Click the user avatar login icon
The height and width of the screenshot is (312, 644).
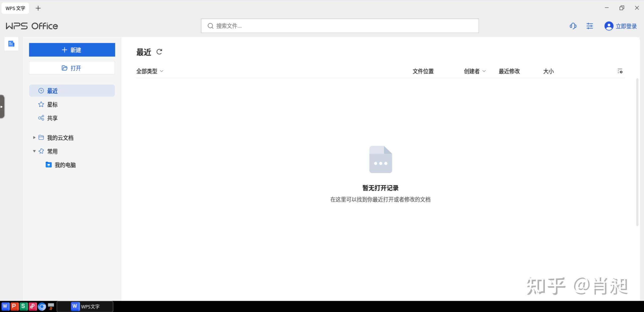[609, 26]
